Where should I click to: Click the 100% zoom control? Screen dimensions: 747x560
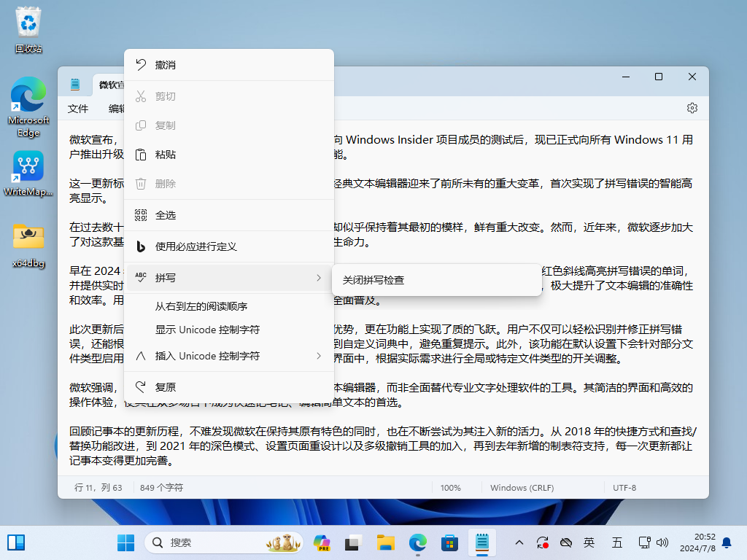coord(451,487)
